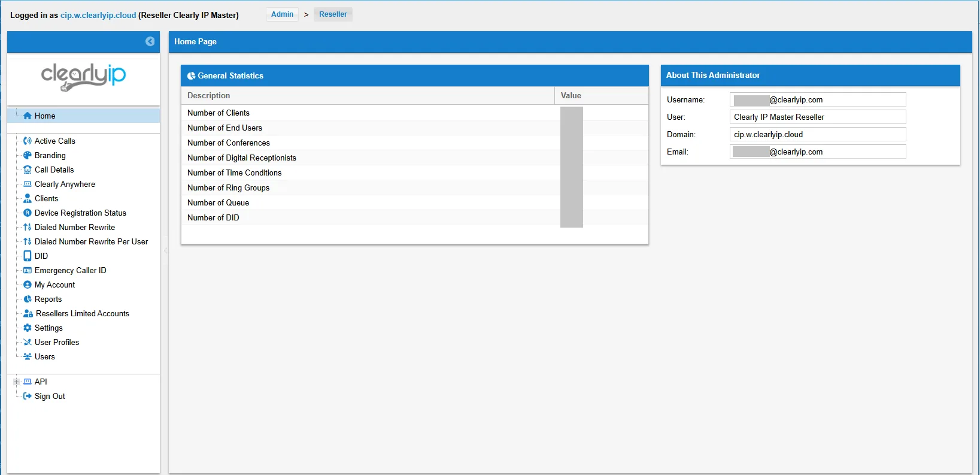This screenshot has height=475, width=980.
Task: Click the Username input field
Action: click(818, 99)
